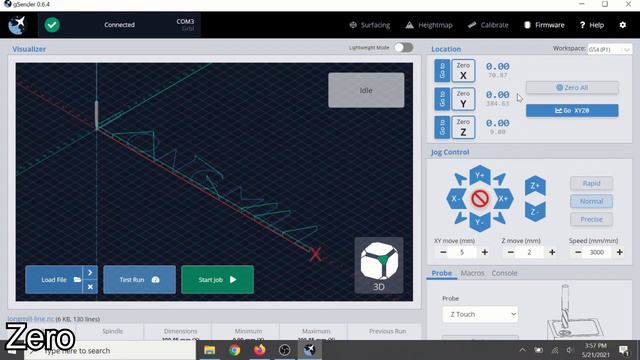Expand recent files arrow beside Load File
The width and height of the screenshot is (640, 360).
pos(90,273)
